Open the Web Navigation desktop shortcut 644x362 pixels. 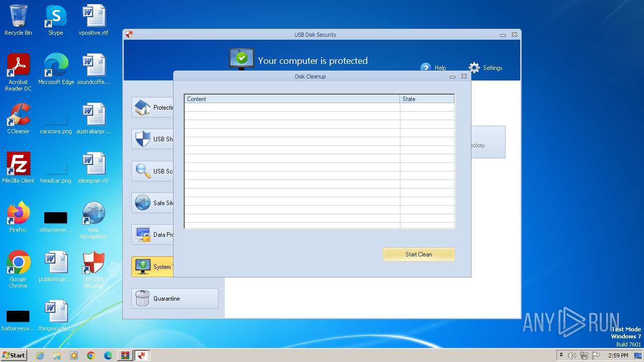pos(94,220)
